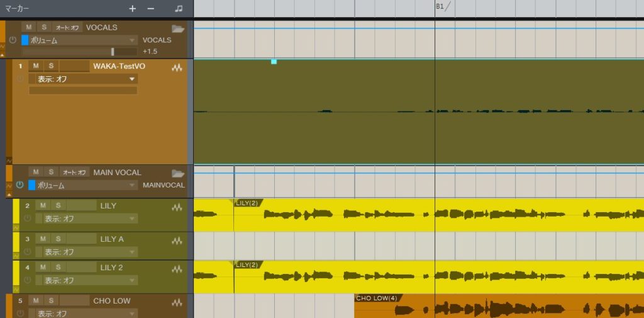Click the cyan automation point on WAKA-TestVO

pos(274,62)
